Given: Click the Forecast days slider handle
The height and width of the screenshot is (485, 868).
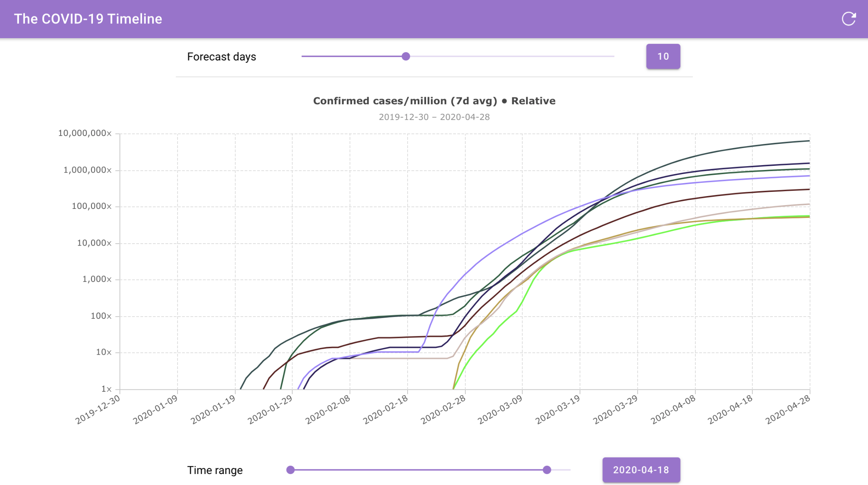Looking at the screenshot, I should pyautogui.click(x=406, y=56).
